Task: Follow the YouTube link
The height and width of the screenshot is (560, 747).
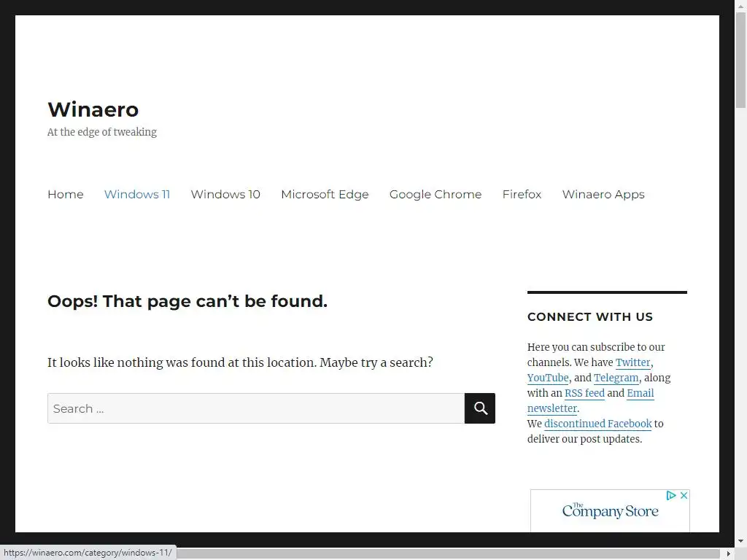Action: (548, 378)
